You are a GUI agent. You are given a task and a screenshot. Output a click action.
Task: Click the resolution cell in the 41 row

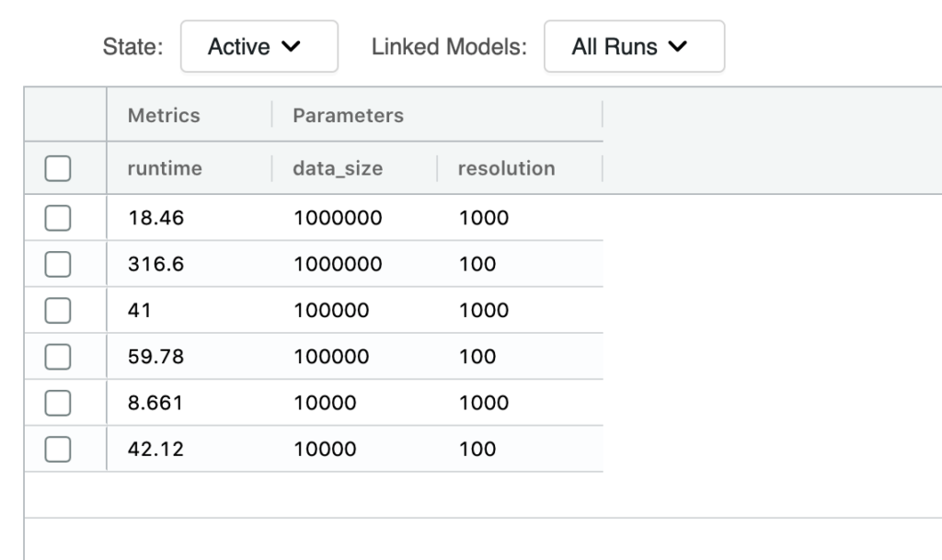coord(483,310)
